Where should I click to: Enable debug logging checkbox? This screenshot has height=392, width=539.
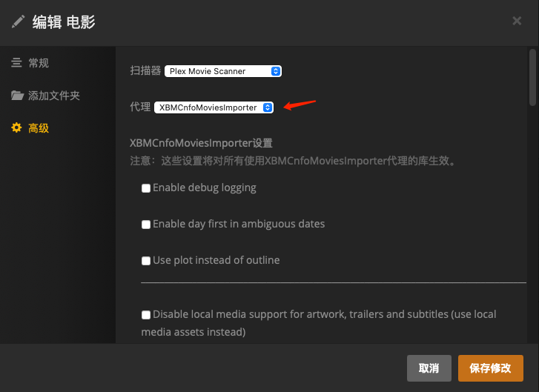coord(146,188)
